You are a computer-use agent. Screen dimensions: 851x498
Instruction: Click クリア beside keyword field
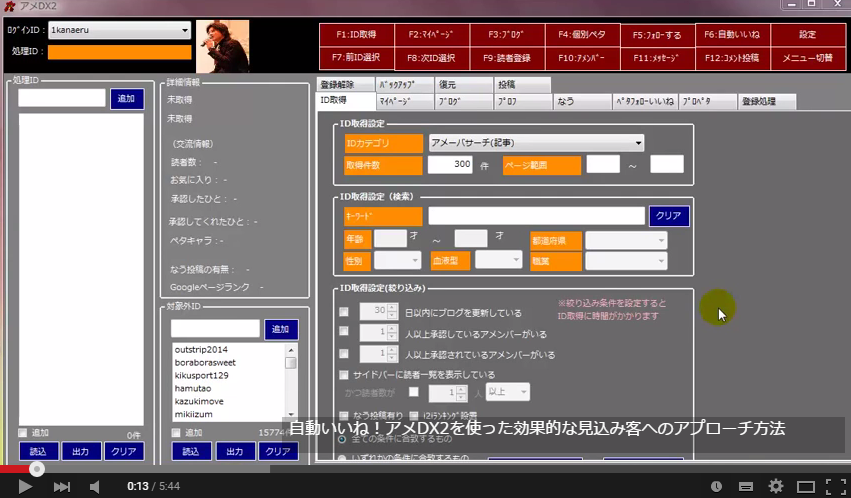[x=669, y=216]
